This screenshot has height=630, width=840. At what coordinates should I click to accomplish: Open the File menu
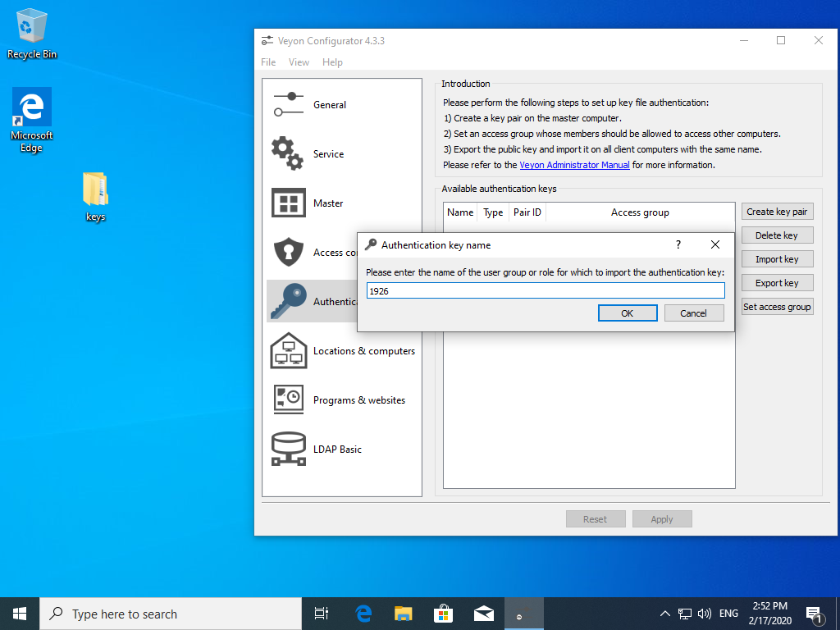click(268, 62)
